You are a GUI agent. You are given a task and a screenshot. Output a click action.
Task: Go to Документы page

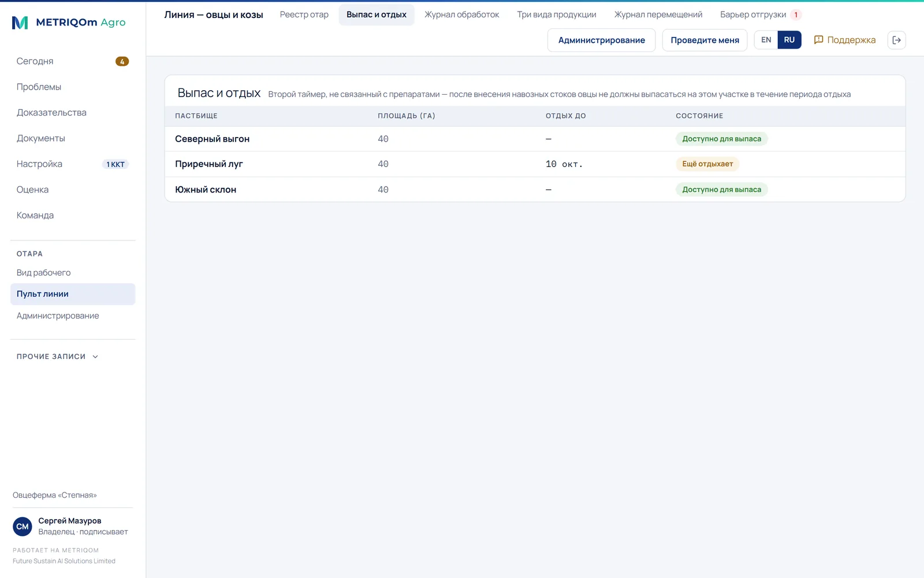tap(73, 138)
